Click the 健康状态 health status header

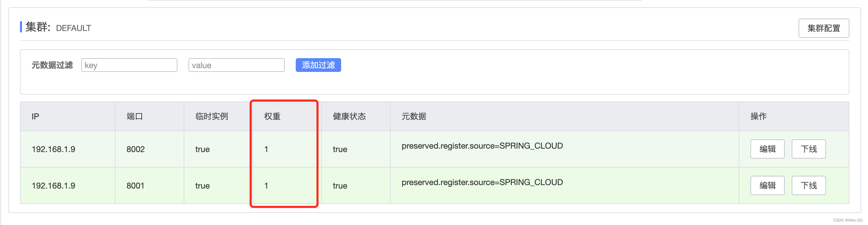click(349, 116)
